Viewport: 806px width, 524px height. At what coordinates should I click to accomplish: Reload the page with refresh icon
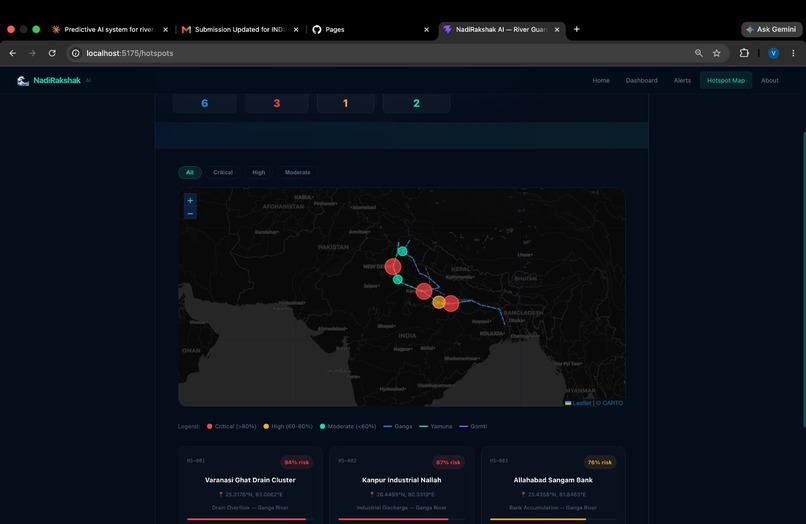click(52, 53)
